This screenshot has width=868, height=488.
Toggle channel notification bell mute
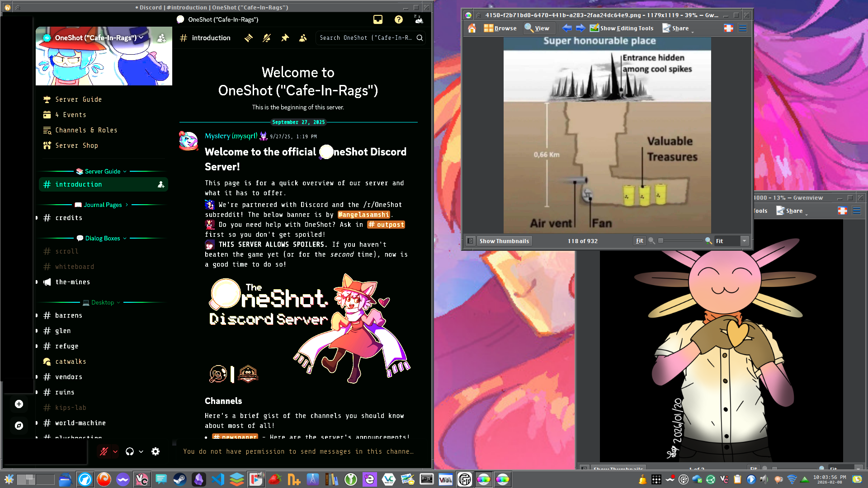pos(267,38)
